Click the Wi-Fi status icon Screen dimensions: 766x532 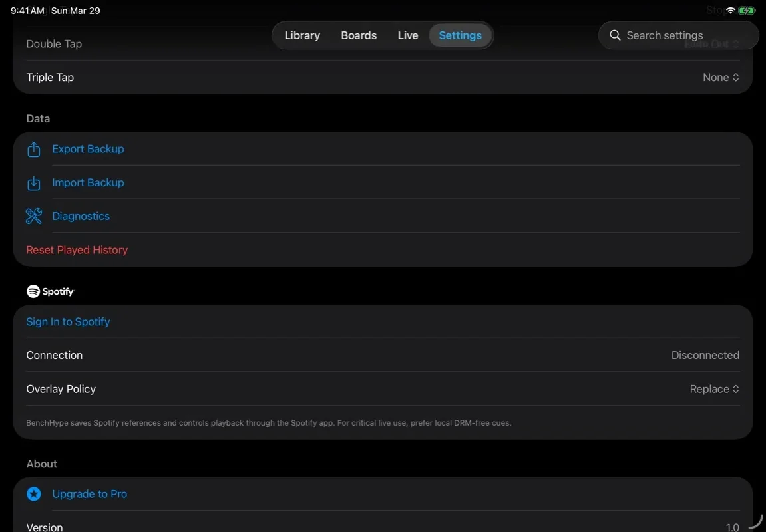point(729,10)
